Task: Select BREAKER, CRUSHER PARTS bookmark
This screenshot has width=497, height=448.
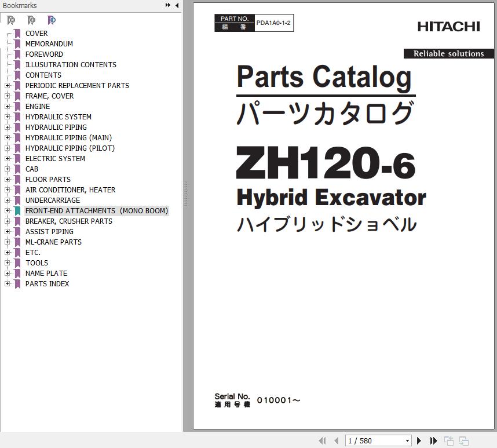Action: (69, 221)
